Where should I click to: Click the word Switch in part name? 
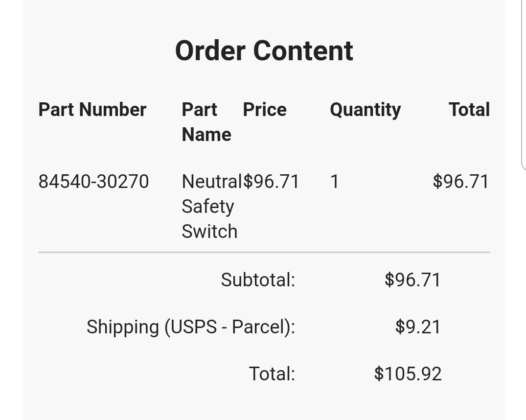coord(209,232)
